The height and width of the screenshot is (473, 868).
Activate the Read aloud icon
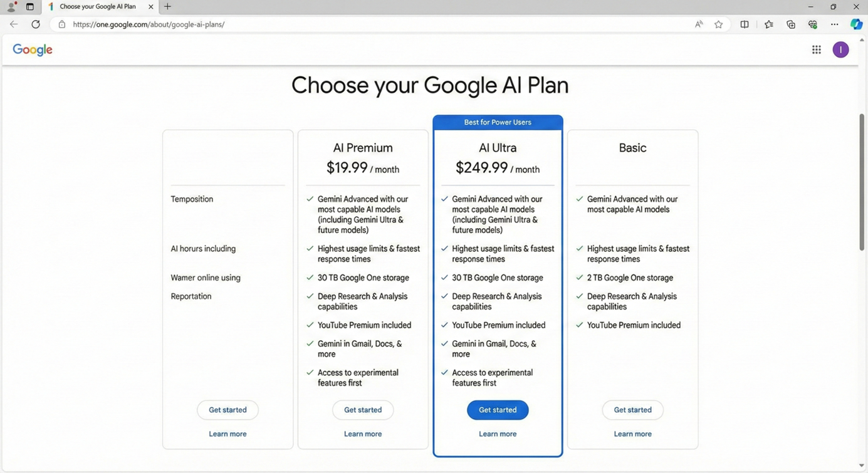click(698, 24)
